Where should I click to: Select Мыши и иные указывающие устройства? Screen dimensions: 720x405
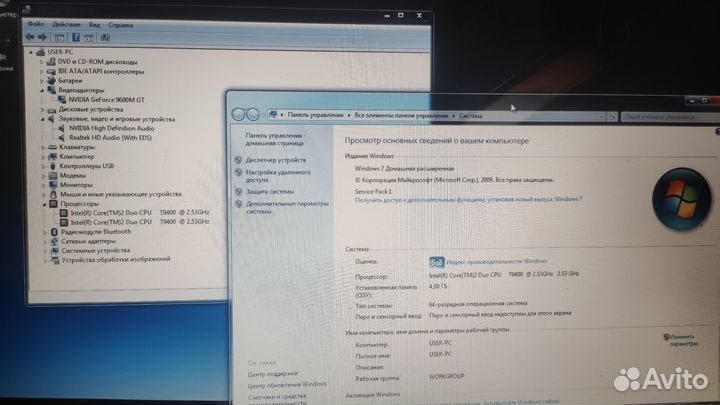[x=121, y=194]
